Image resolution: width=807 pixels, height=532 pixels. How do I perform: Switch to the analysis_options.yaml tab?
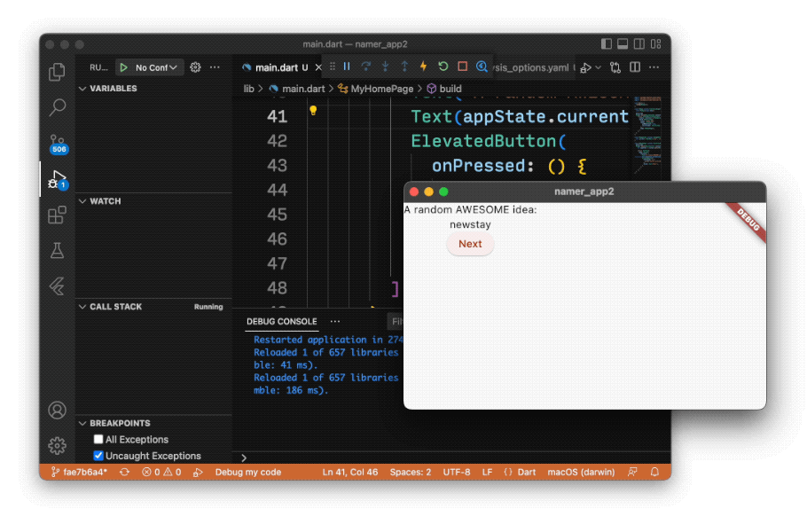532,66
